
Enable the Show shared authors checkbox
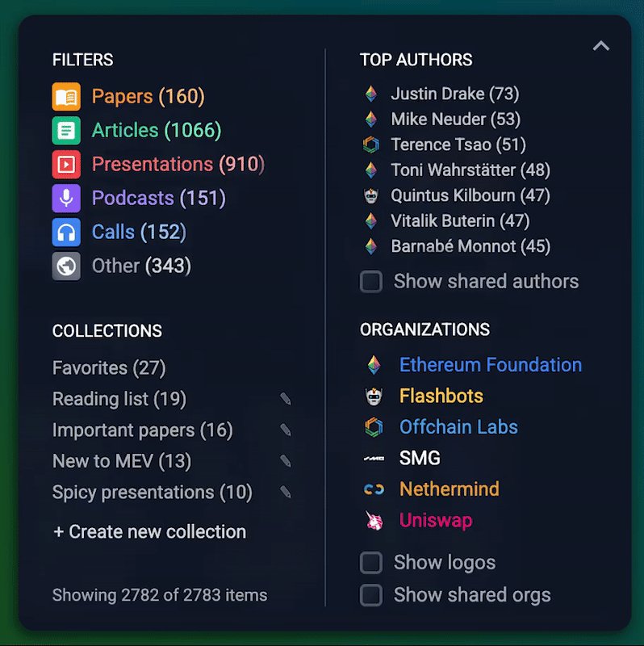click(371, 282)
